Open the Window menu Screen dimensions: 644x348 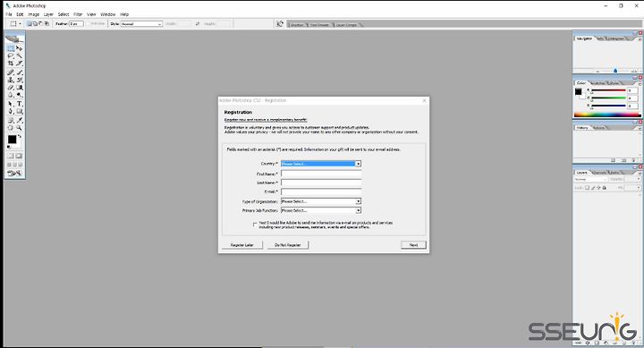tap(108, 14)
